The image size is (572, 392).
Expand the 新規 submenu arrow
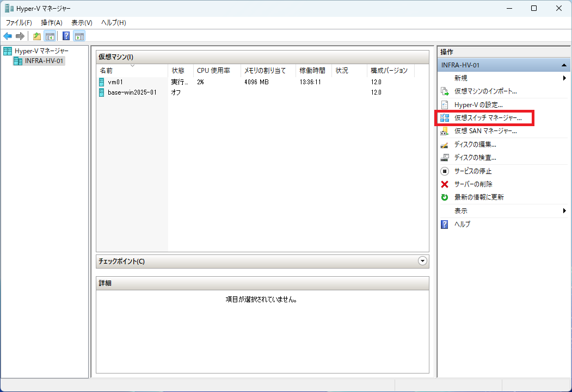pos(564,78)
